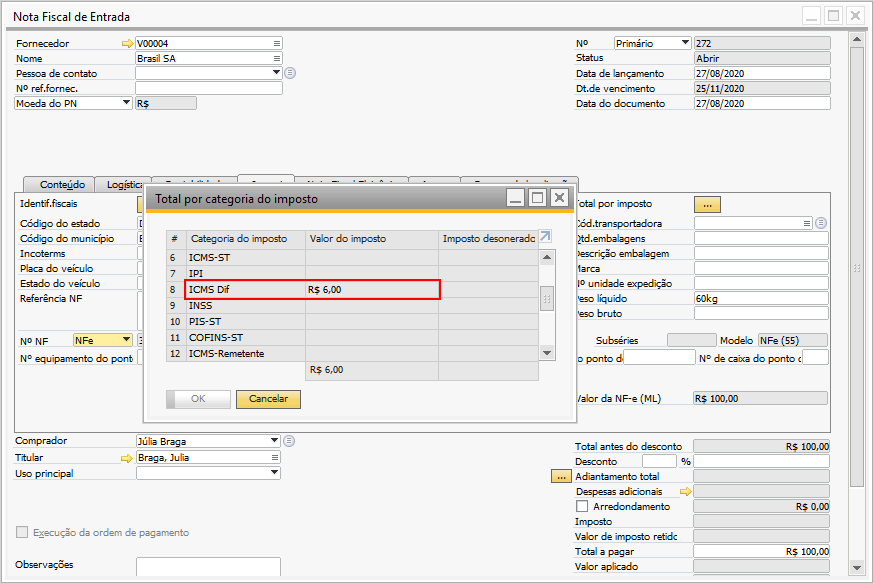Click the Categoria do imposto column header
The width and height of the screenshot is (874, 584).
tap(246, 239)
